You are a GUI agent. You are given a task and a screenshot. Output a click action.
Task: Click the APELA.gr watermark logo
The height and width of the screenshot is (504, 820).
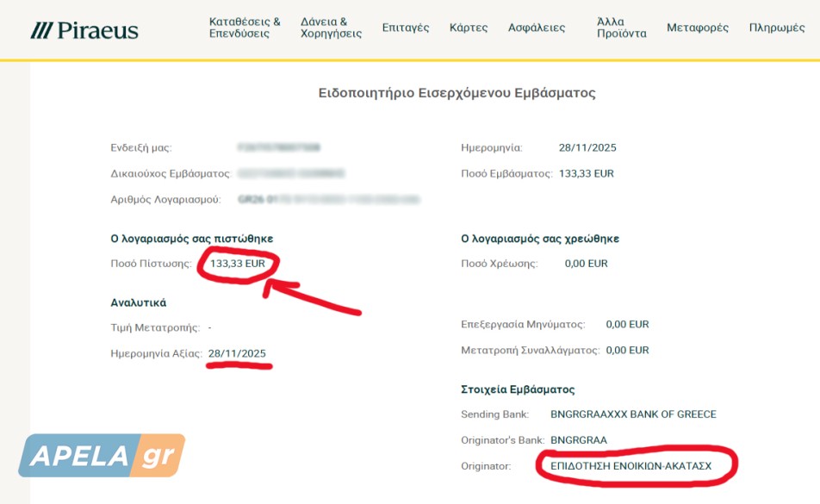[x=102, y=456]
